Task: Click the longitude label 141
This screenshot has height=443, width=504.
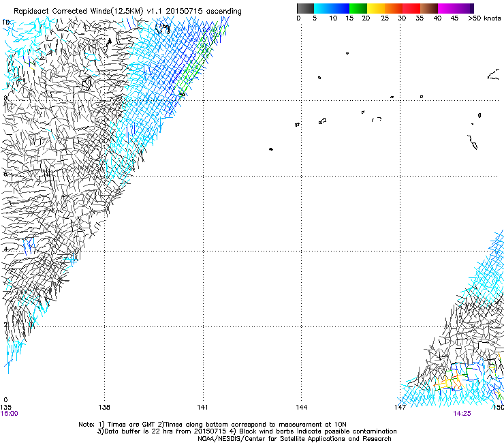Action: click(202, 408)
